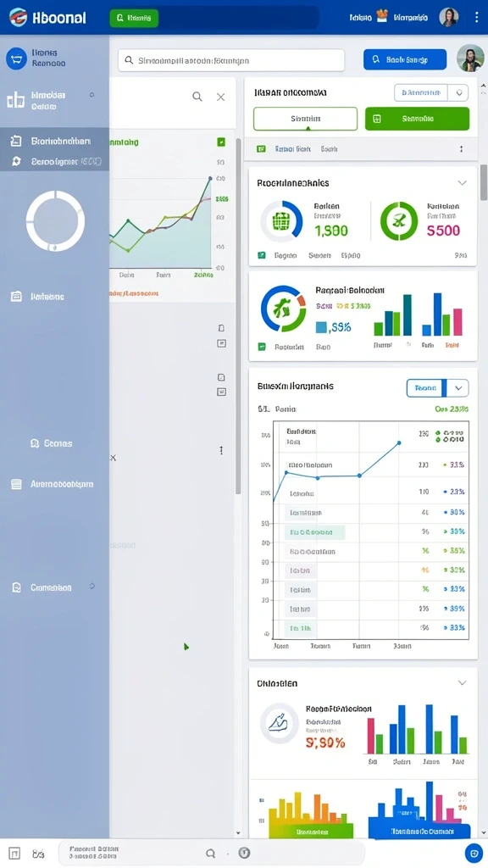Click the blue search button beside search field
Image resolution: width=488 pixels, height=868 pixels.
click(405, 60)
